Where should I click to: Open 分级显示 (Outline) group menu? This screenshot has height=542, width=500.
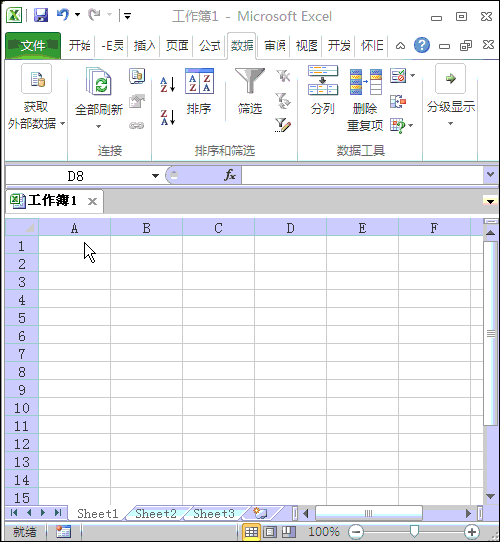pyautogui.click(x=450, y=95)
